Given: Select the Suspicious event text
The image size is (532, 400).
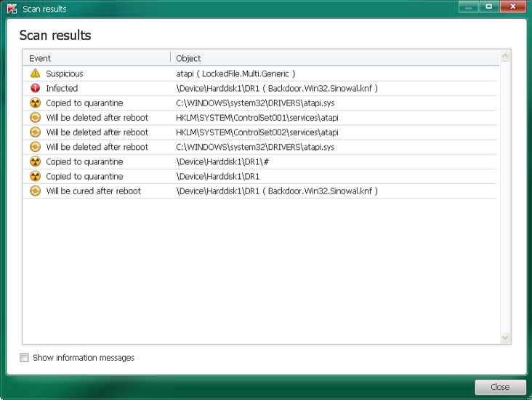Looking at the screenshot, I should tap(65, 73).
